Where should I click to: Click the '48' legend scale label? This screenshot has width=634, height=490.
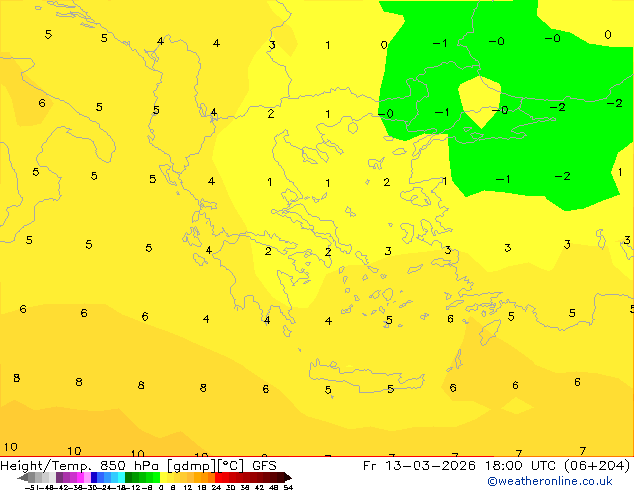pos(274,487)
